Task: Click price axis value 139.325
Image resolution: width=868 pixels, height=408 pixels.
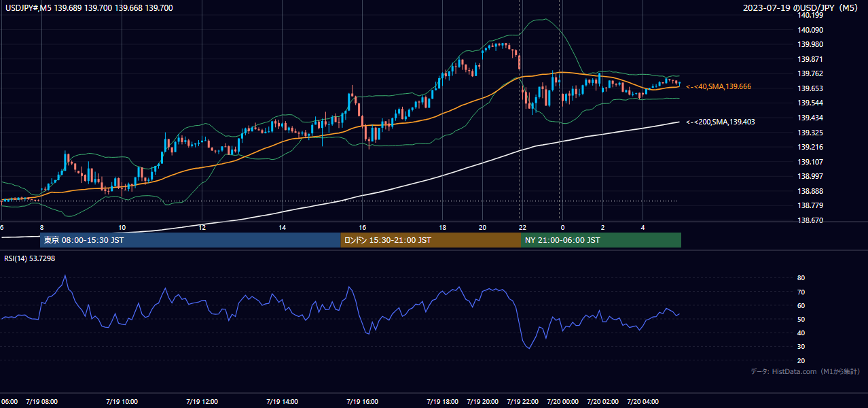Action: point(811,133)
